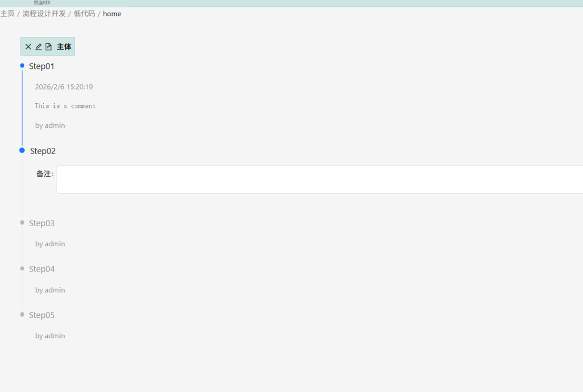Select the 主体 component label
Viewport: 583px width, 392px height.
64,47
